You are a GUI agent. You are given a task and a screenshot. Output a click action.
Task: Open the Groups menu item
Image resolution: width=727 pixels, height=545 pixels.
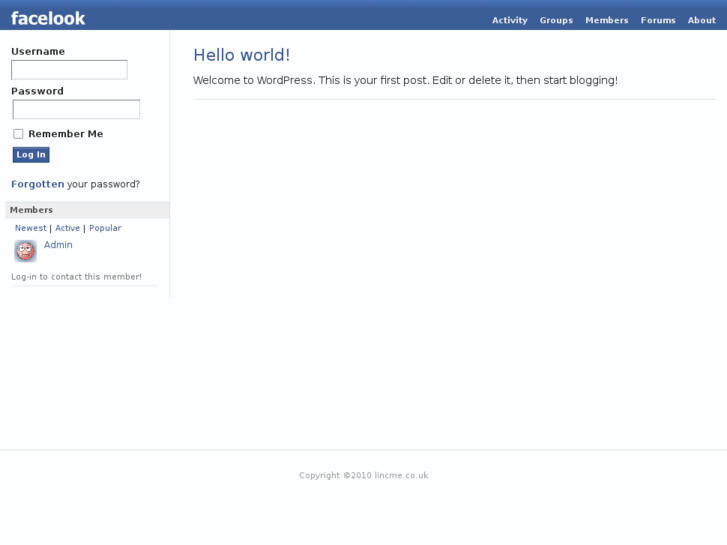coord(556,20)
